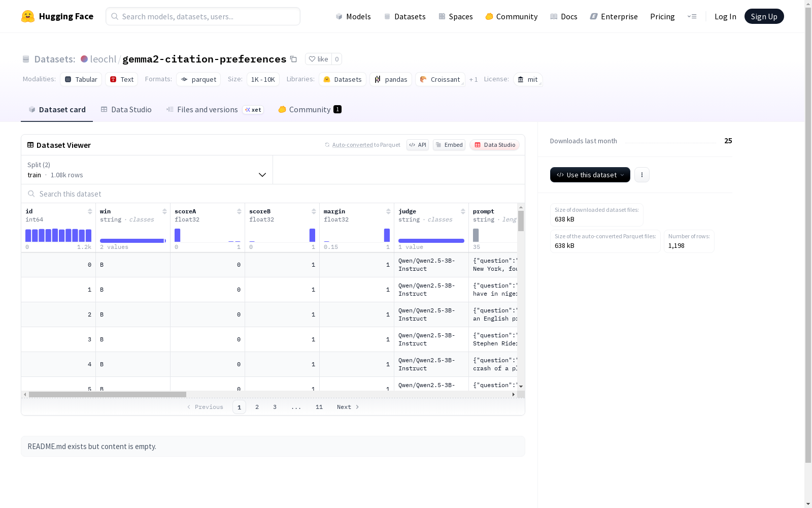Image resolution: width=812 pixels, height=508 pixels.
Task: Click the table vertical scrollbar thumb
Action: pos(521,221)
